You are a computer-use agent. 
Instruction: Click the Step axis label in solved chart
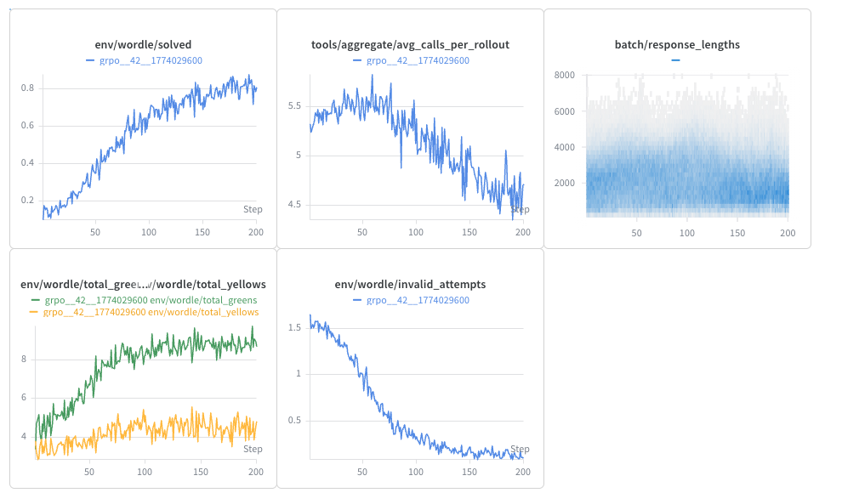[253, 209]
